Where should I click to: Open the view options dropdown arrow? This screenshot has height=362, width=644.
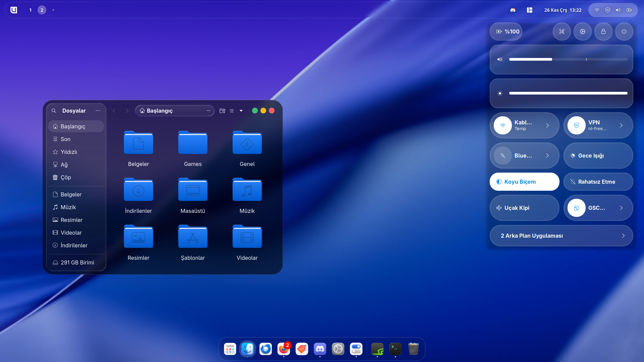(241, 111)
